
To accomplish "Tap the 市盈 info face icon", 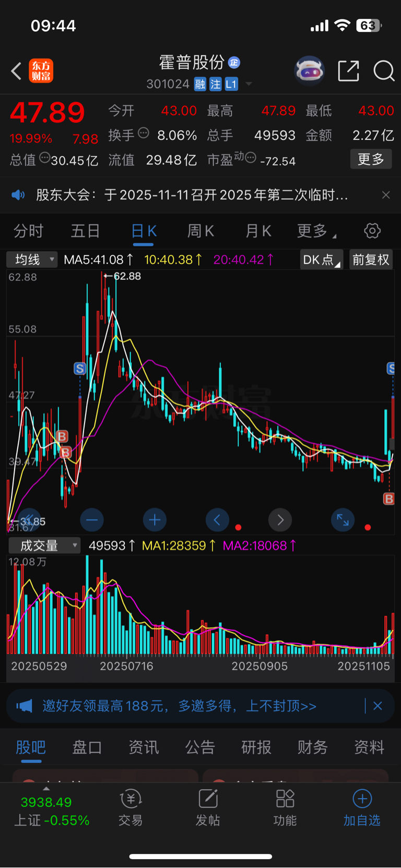I will coord(251,158).
